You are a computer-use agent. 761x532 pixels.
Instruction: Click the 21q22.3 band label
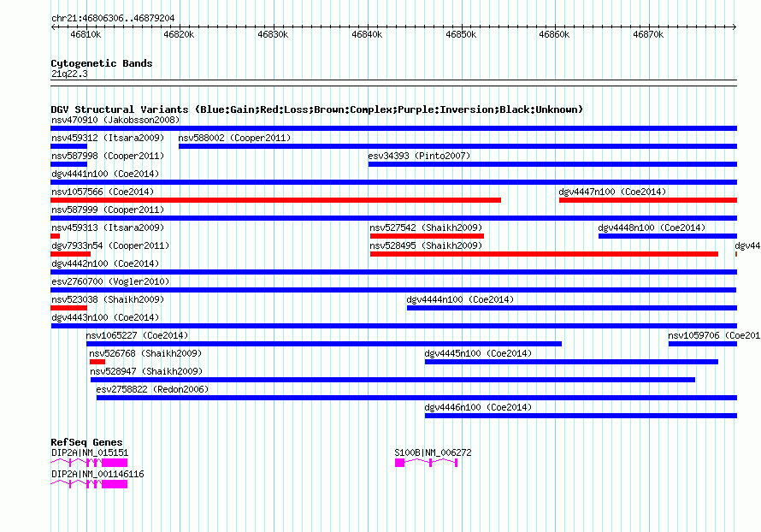(x=69, y=74)
